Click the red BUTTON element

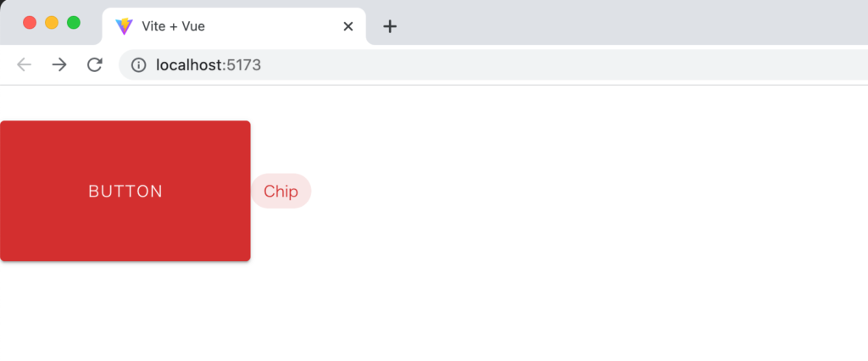[x=125, y=191]
